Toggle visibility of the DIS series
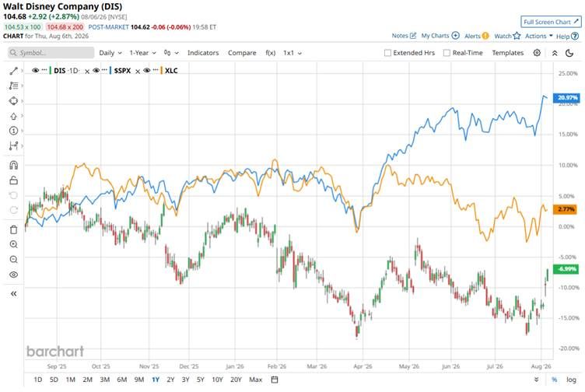Viewport: 585px width, 392px height. pos(36,71)
